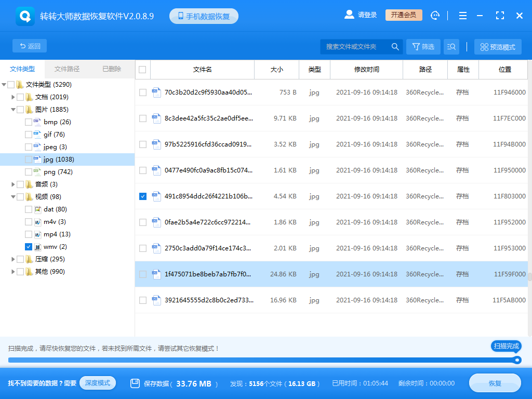Expand the 文档 tree node
Viewport: 532px width, 399px height.
pyautogui.click(x=12, y=97)
